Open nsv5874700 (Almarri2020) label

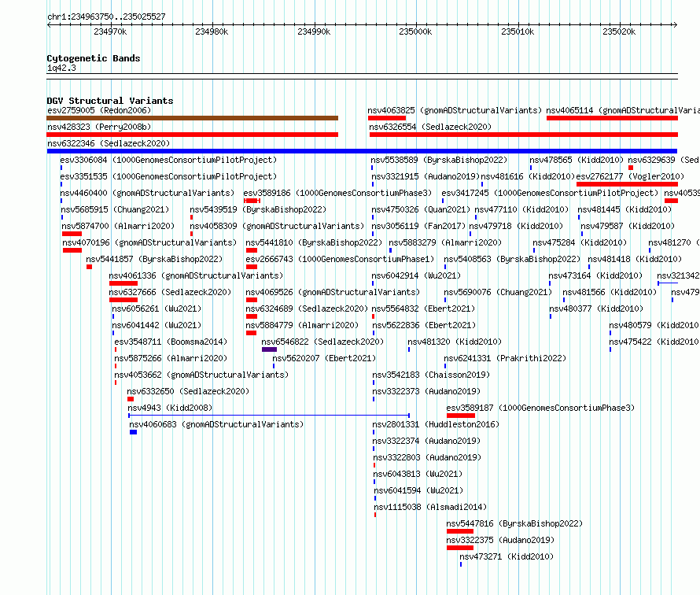click(118, 226)
